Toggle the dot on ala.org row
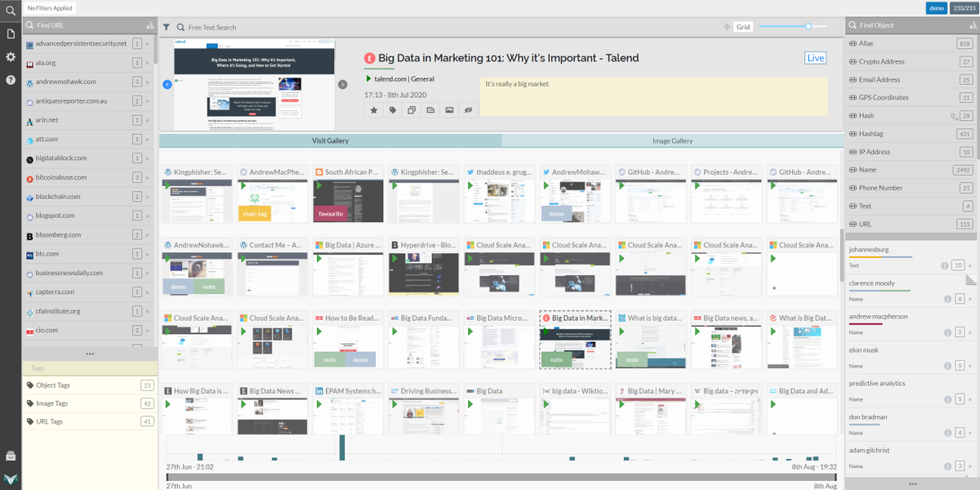Viewport: 980px width, 490px height. click(x=148, y=63)
